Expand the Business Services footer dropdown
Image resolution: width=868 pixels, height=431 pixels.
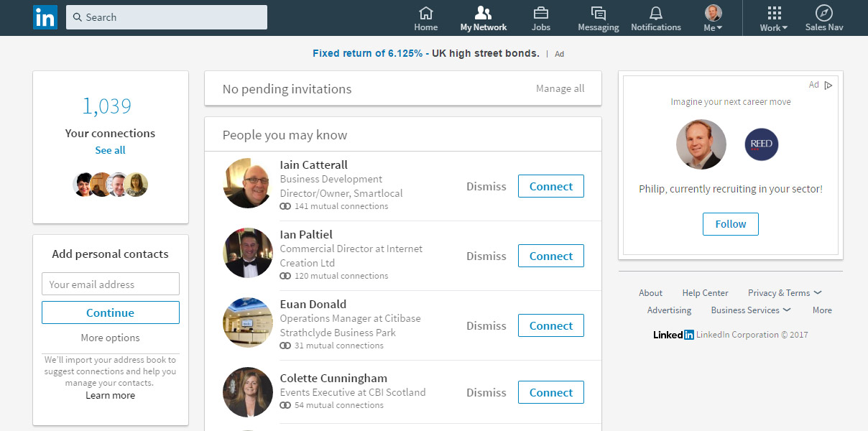750,310
